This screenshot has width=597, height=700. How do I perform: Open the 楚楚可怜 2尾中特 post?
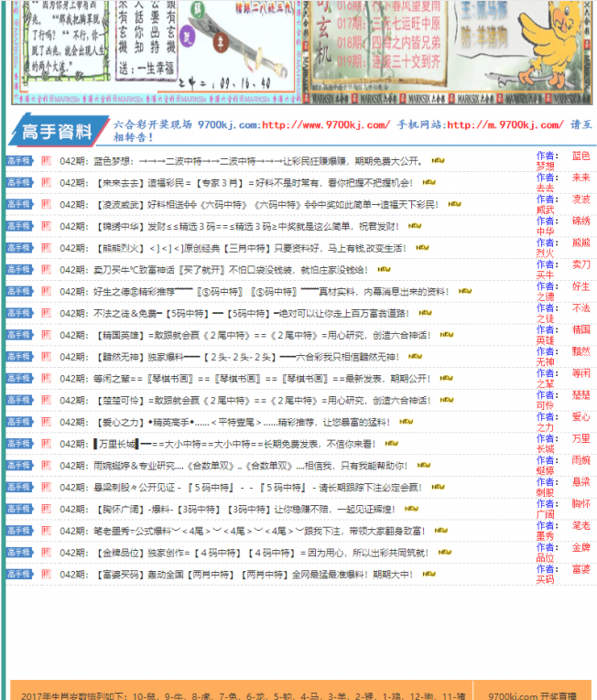245,401
